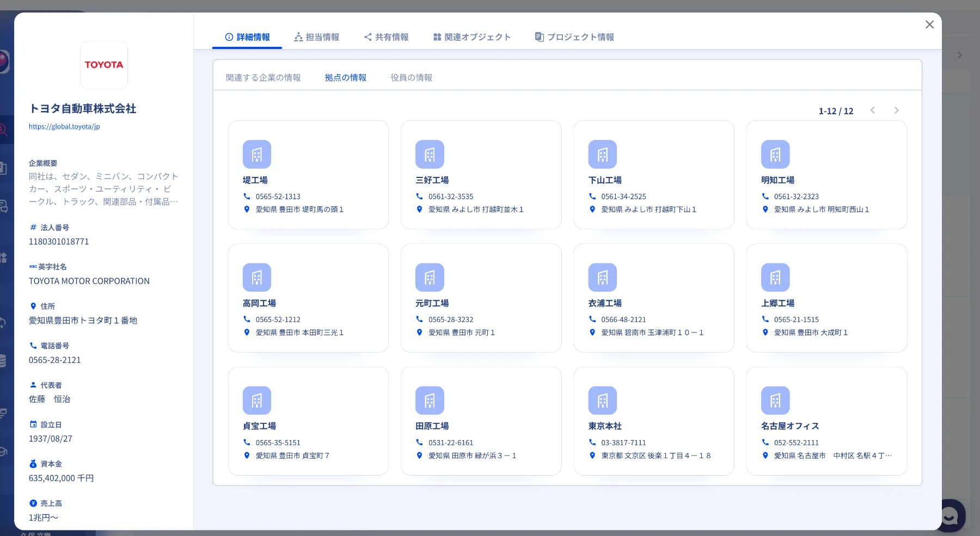Open the chat support bubble icon
This screenshot has width=980, height=536.
951,515
